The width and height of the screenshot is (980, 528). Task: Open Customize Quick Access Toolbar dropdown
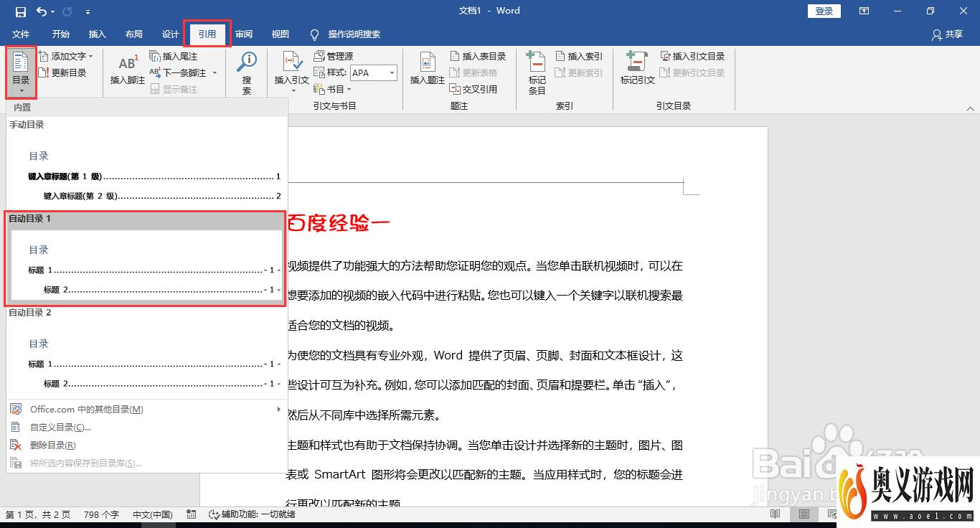click(x=88, y=12)
